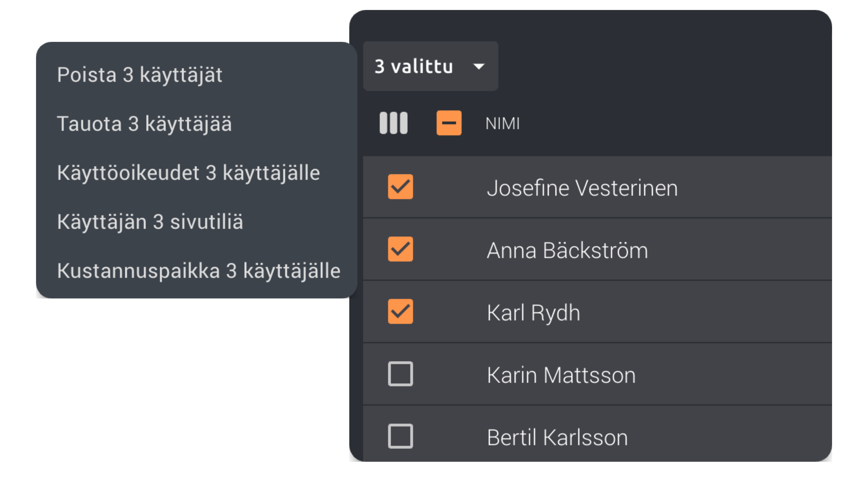Toggle the select-all indeterminate checkbox
Image resolution: width=868 pixels, height=488 pixels.
click(x=449, y=123)
